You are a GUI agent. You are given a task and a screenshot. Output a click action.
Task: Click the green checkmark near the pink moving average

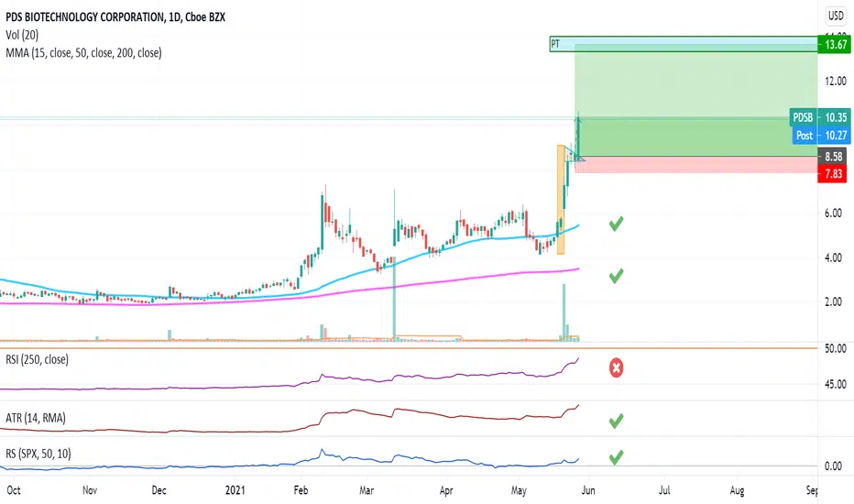point(616,276)
